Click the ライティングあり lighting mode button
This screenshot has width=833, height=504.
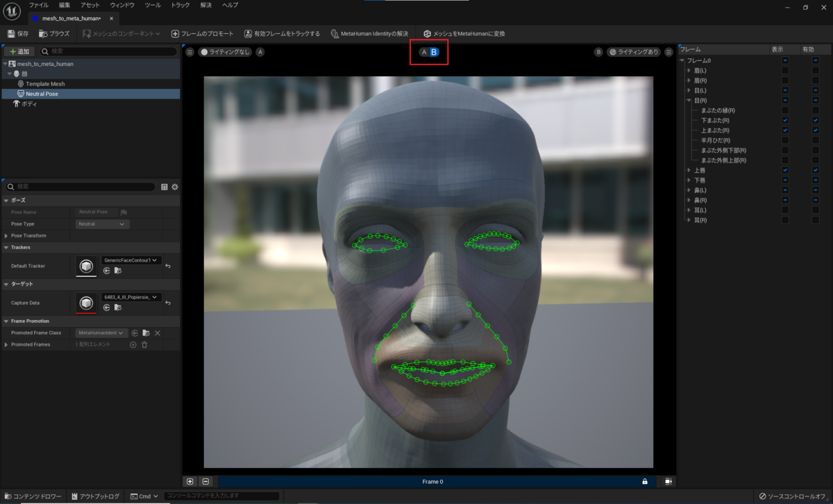634,52
